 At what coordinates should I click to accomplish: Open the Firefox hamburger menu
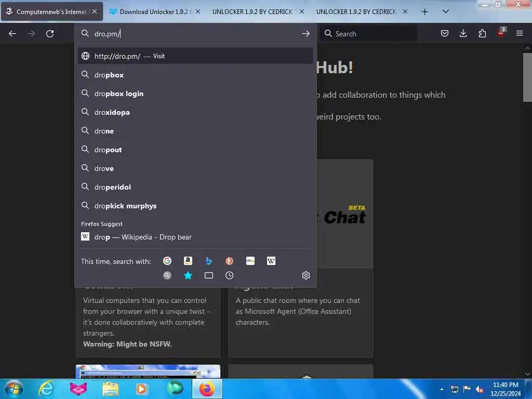[520, 34]
